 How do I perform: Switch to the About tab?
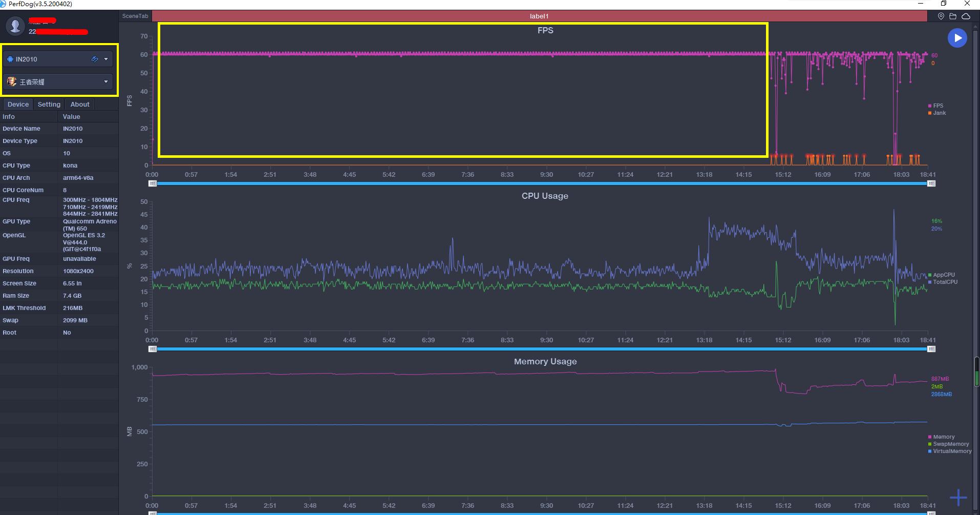pos(80,104)
